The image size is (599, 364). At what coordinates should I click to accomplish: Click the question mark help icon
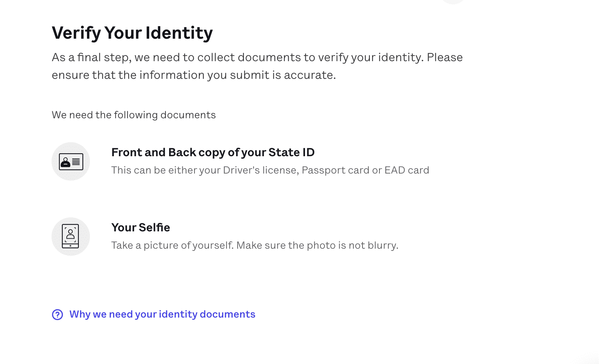57,315
